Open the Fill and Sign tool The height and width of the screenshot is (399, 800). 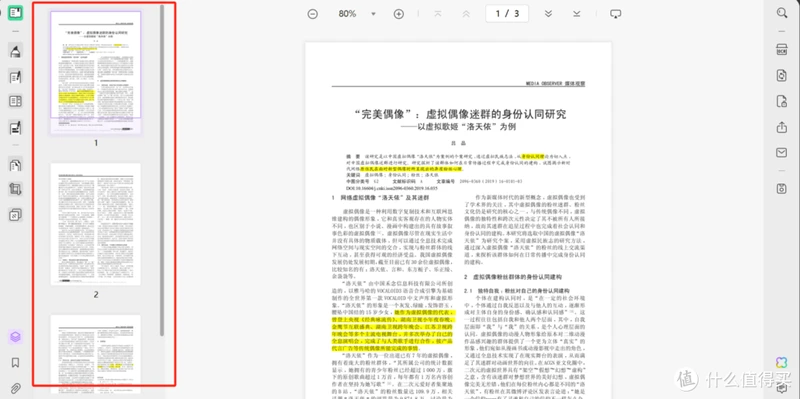(x=15, y=128)
